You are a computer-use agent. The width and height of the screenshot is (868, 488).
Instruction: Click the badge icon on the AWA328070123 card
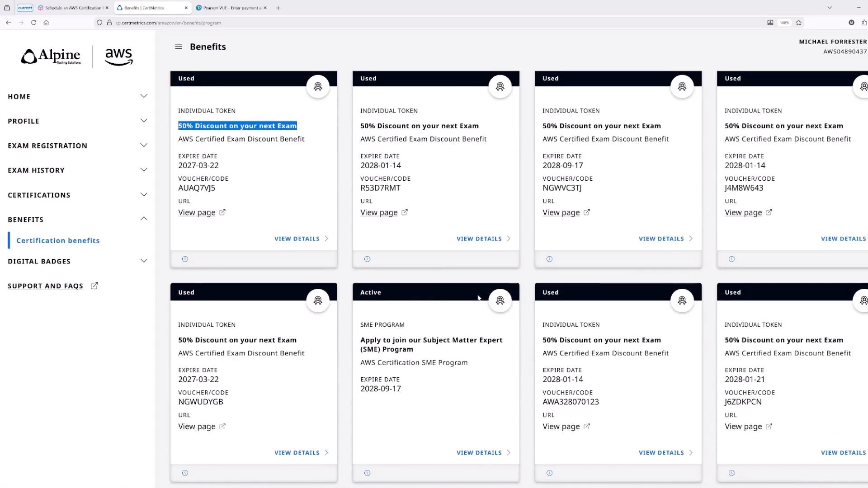click(682, 300)
